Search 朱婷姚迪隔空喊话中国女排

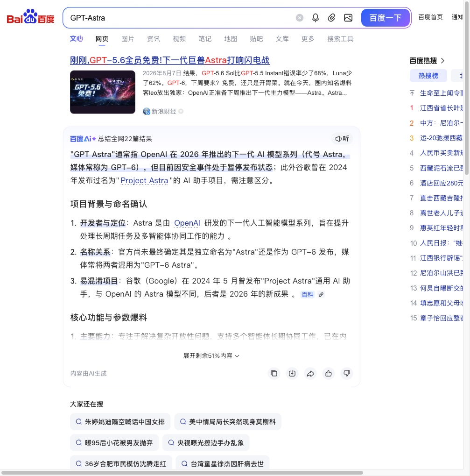point(120,422)
